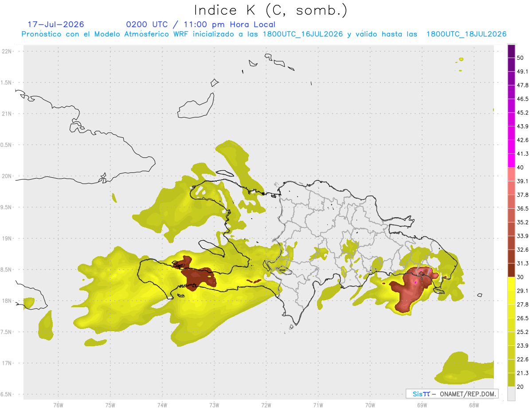
Task: Click the colorbar value "35.2"
Action: point(523,223)
